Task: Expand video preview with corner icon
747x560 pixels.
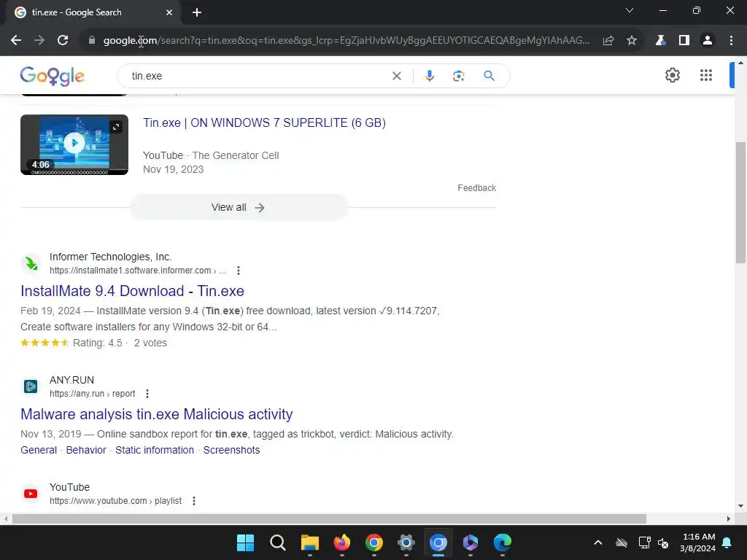Action: pyautogui.click(x=116, y=127)
